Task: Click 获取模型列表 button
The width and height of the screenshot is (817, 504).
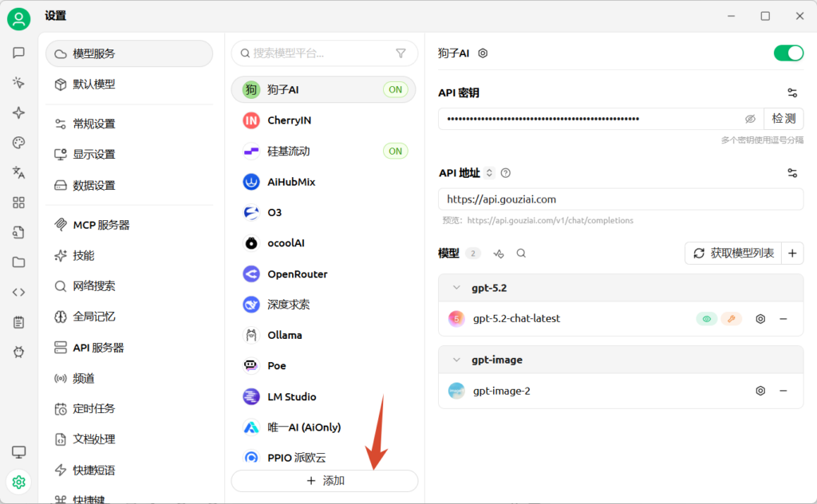Action: [733, 253]
